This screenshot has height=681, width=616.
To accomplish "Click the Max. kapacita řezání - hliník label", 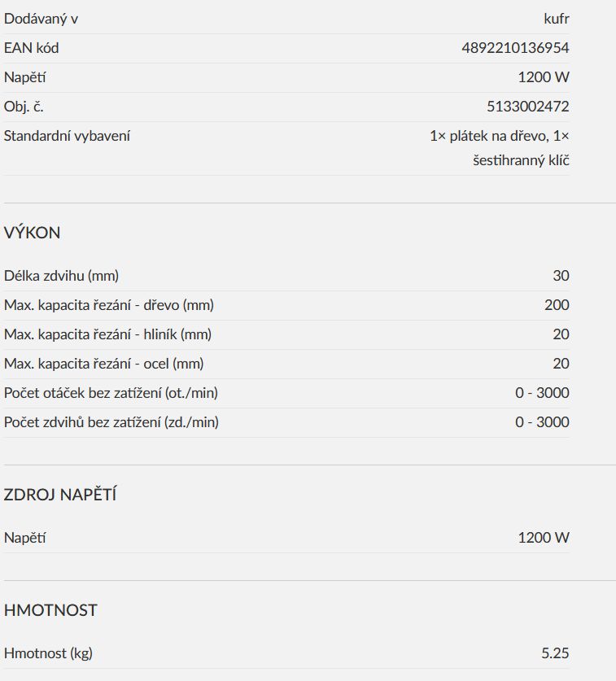I will click(107, 334).
